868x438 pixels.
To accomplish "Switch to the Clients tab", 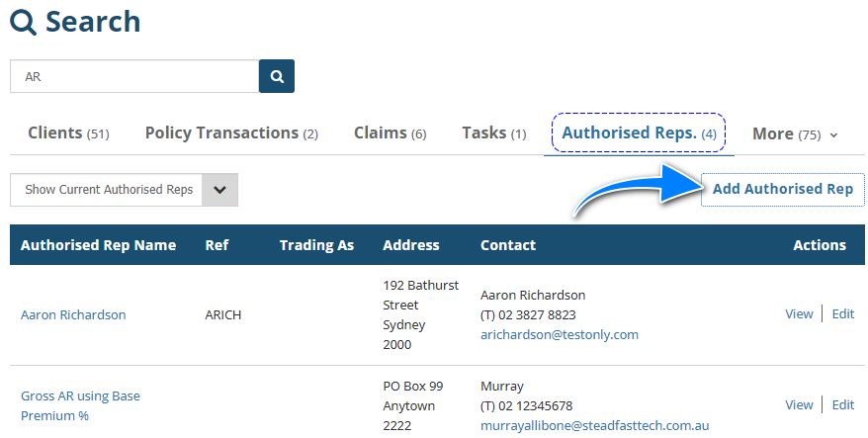I will (67, 133).
